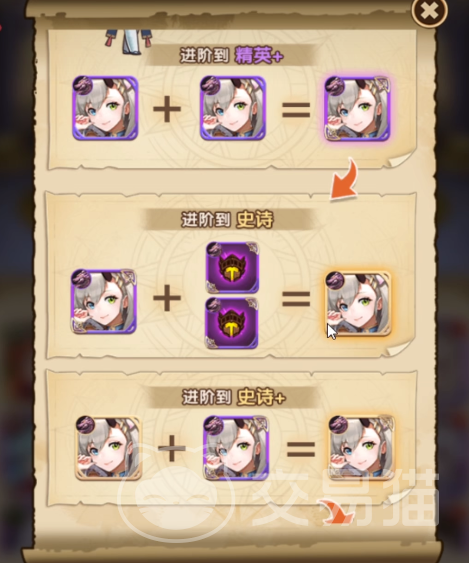Tap the 史诗+ result hero portrait
This screenshot has width=469, height=563.
pos(362,447)
